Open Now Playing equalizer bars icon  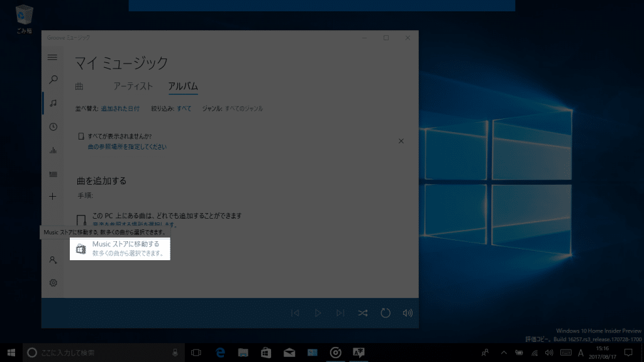[53, 151]
